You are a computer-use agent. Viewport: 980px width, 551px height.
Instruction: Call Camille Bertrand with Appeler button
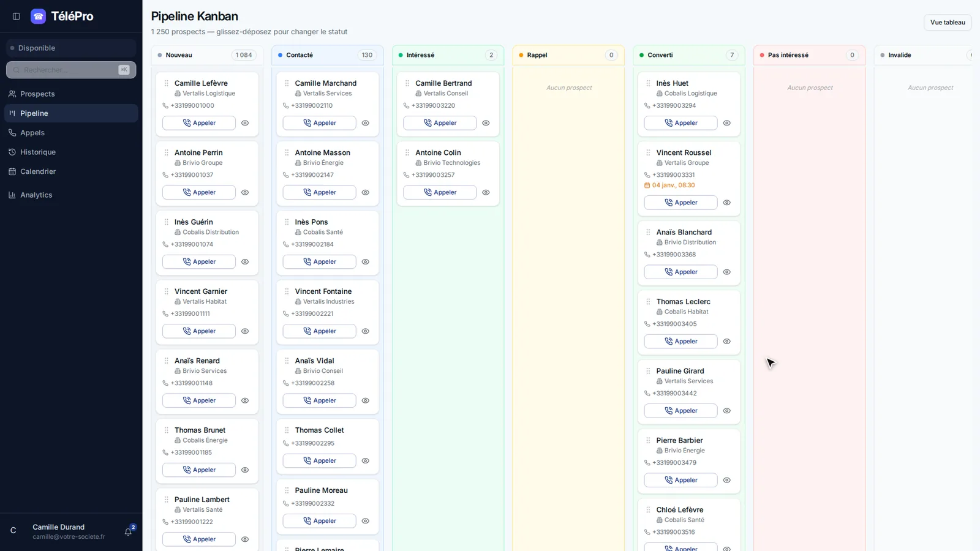pos(440,123)
